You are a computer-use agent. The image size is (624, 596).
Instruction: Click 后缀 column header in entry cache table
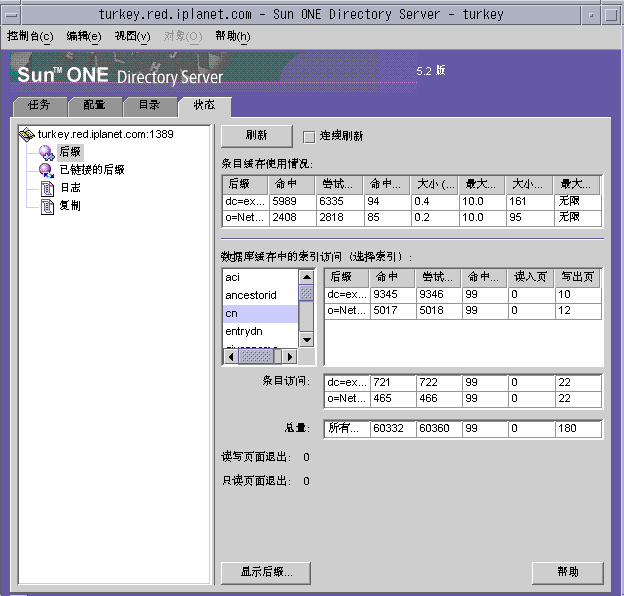tap(245, 184)
